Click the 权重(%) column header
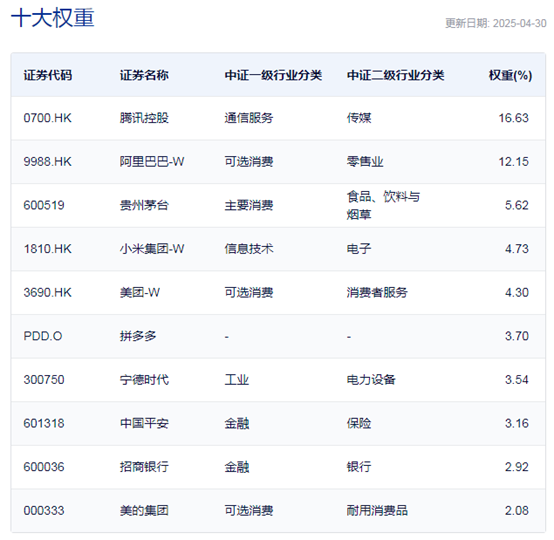 coord(510,75)
